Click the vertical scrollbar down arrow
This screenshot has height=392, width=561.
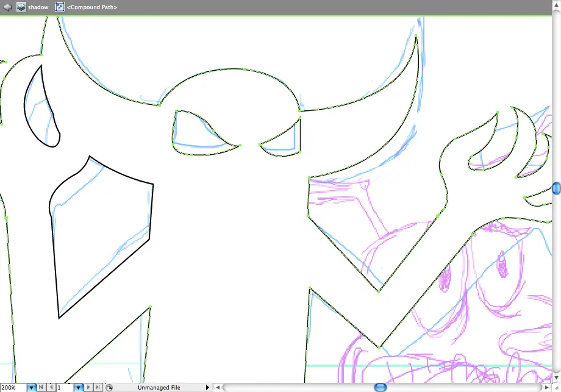(x=556, y=378)
